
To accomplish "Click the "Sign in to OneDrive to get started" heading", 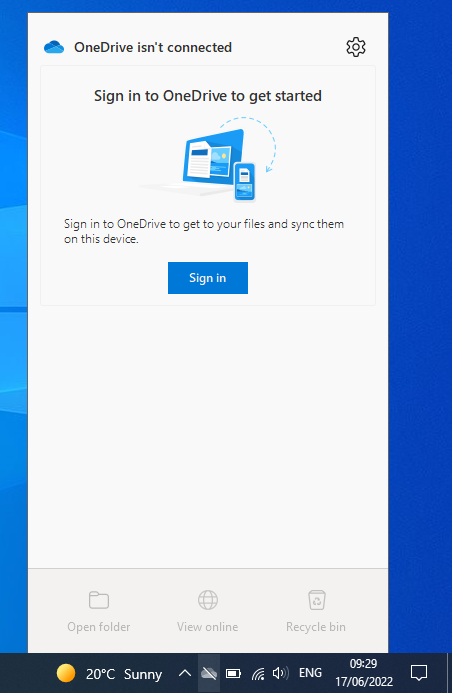I will (208, 96).
